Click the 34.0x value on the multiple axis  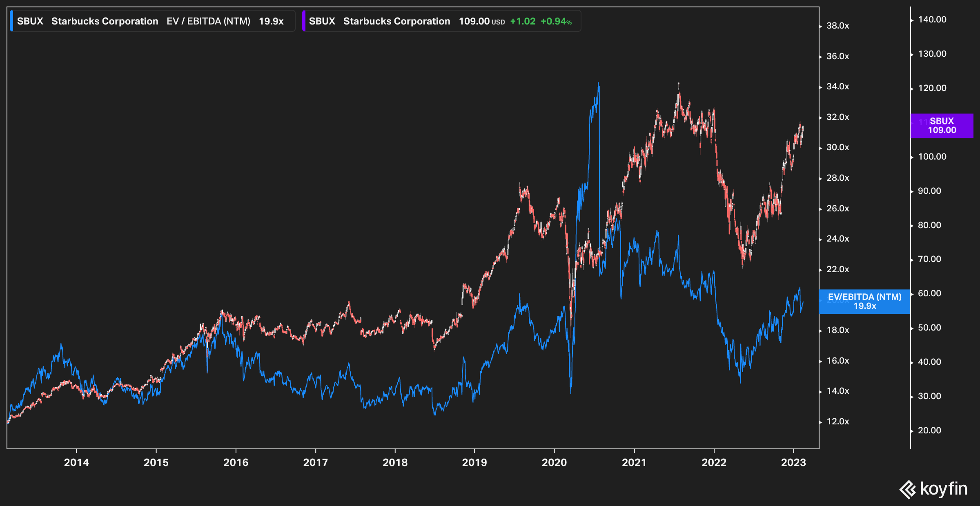pos(837,87)
